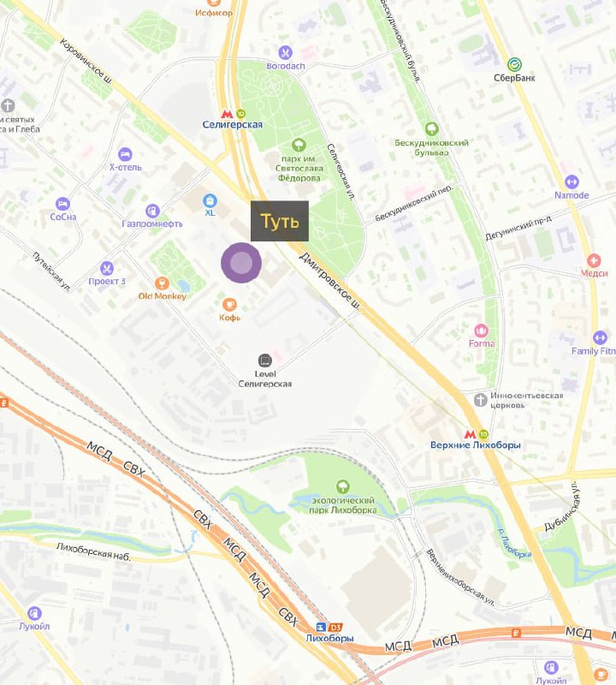
Task: Open the СоСна hotel icon
Action: tap(62, 204)
